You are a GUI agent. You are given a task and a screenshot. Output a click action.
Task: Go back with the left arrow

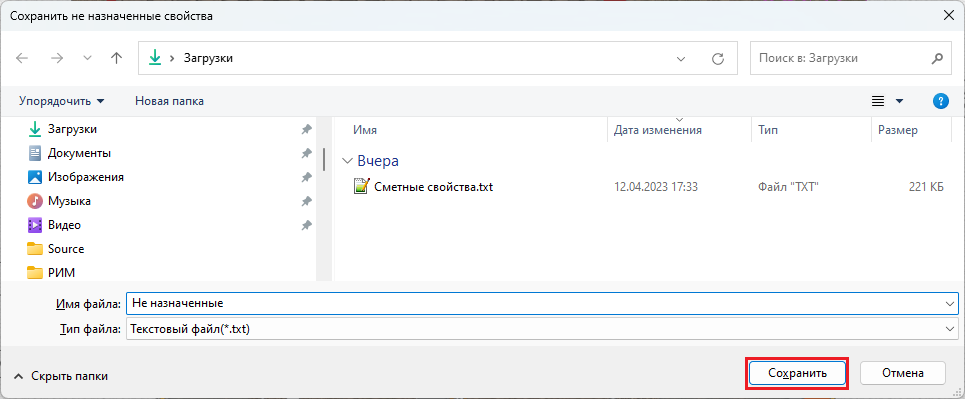22,58
